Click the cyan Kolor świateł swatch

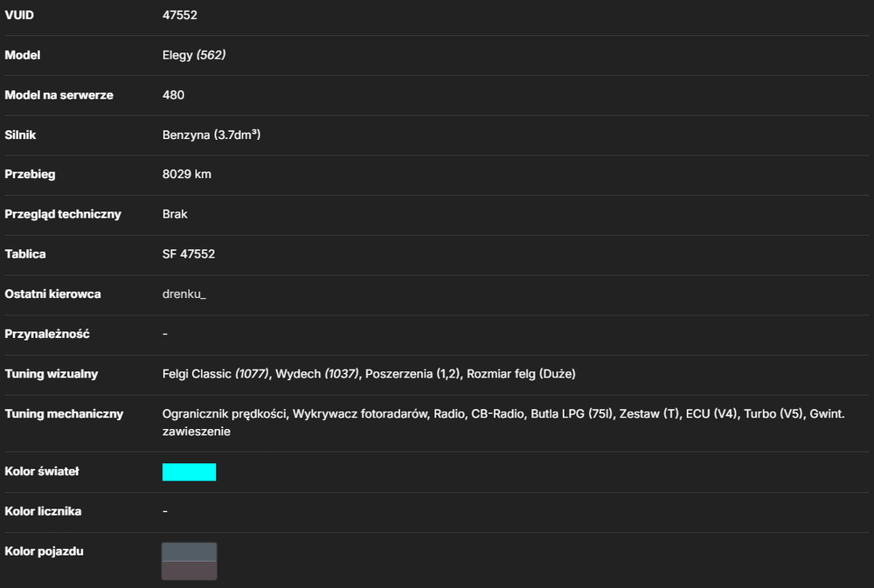189,472
